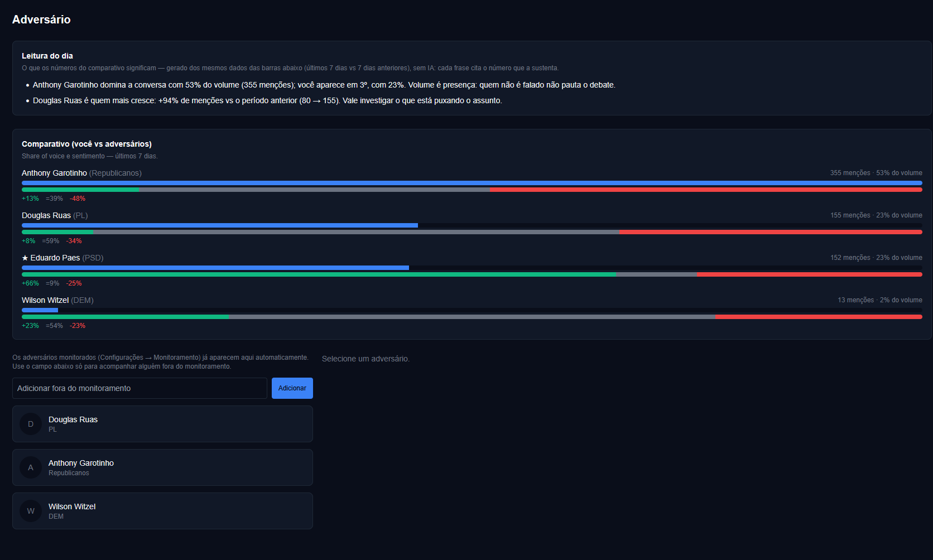Click 'Selecione um adversário.' placeholder text
The height and width of the screenshot is (560, 933).
coord(365,359)
